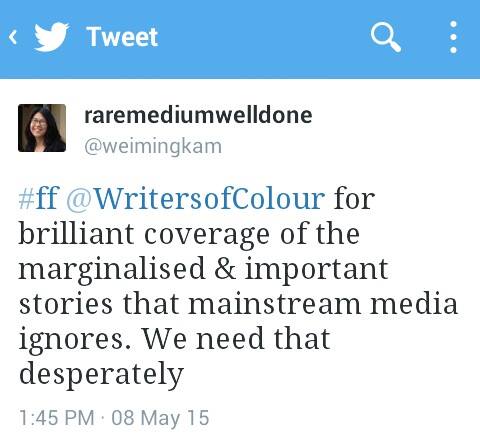This screenshot has width=480, height=445.
Task: Open the raremediumwelldone display name
Action: [x=198, y=115]
